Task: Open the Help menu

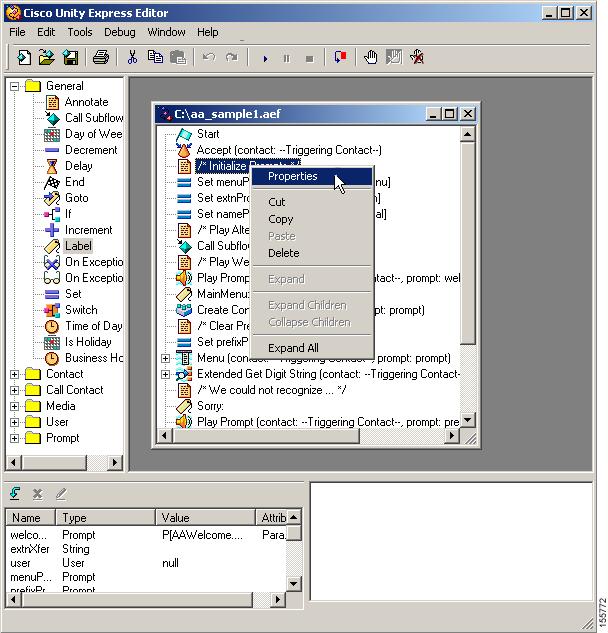Action: pyautogui.click(x=208, y=32)
